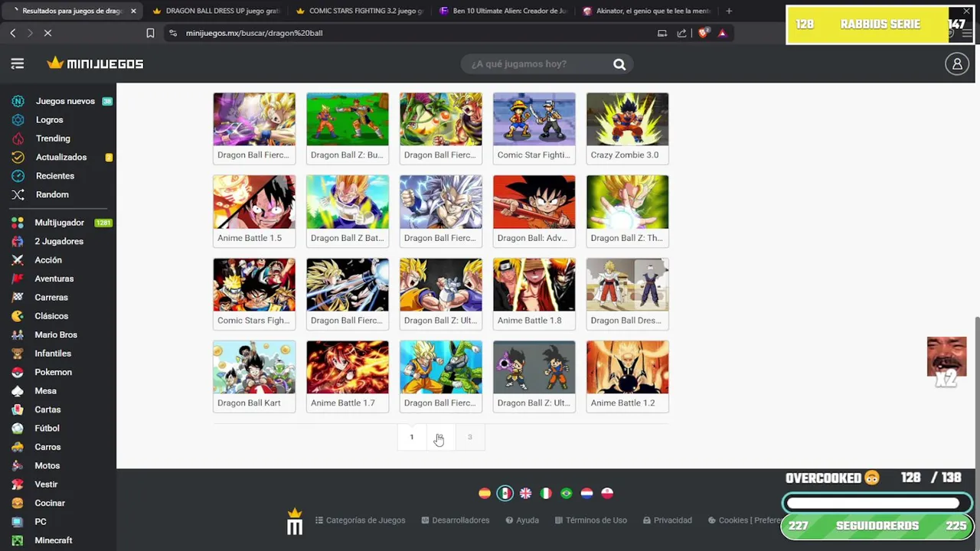Go to results page 1

coord(411,437)
